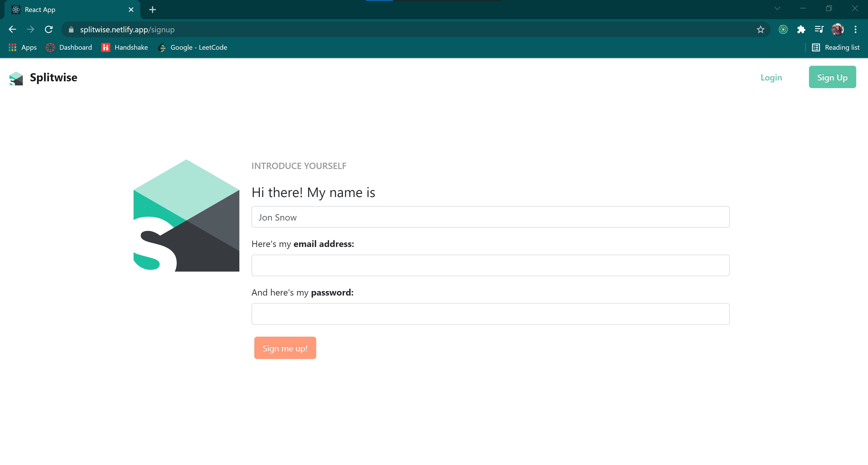The width and height of the screenshot is (868, 465).
Task: Open the Chrome profile avatar
Action: coord(837,30)
